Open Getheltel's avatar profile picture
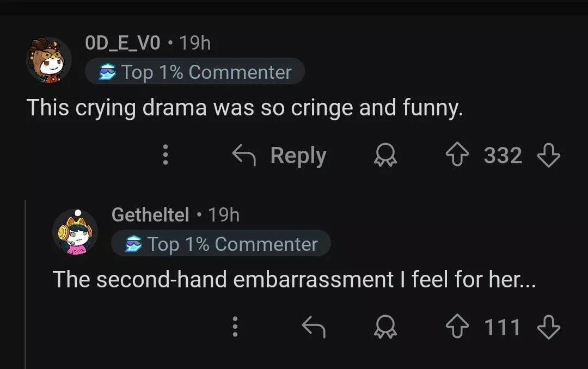The width and height of the screenshot is (588, 369). tap(75, 232)
